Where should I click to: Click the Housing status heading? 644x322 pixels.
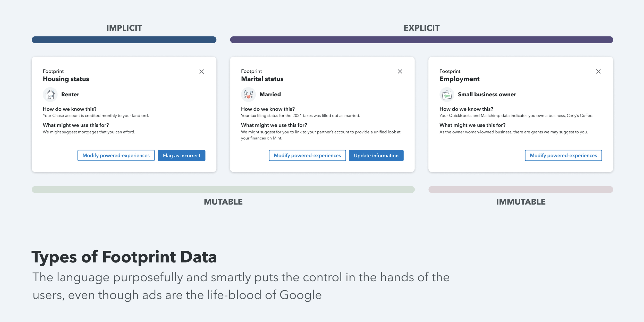(66, 79)
